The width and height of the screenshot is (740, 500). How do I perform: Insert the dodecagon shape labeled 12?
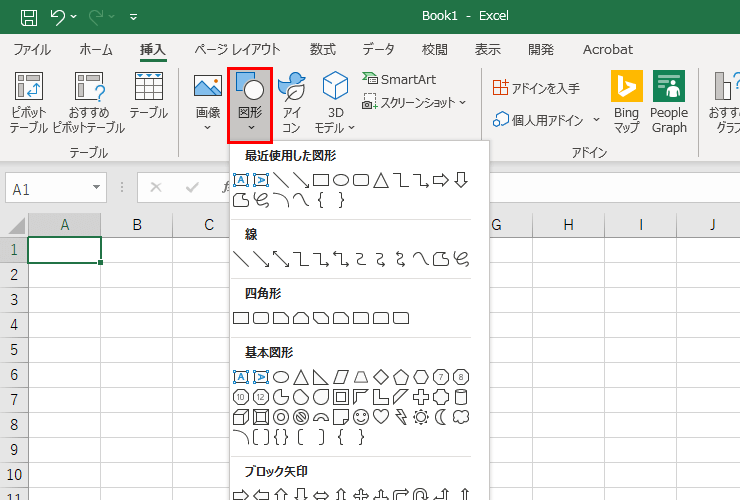click(x=261, y=397)
